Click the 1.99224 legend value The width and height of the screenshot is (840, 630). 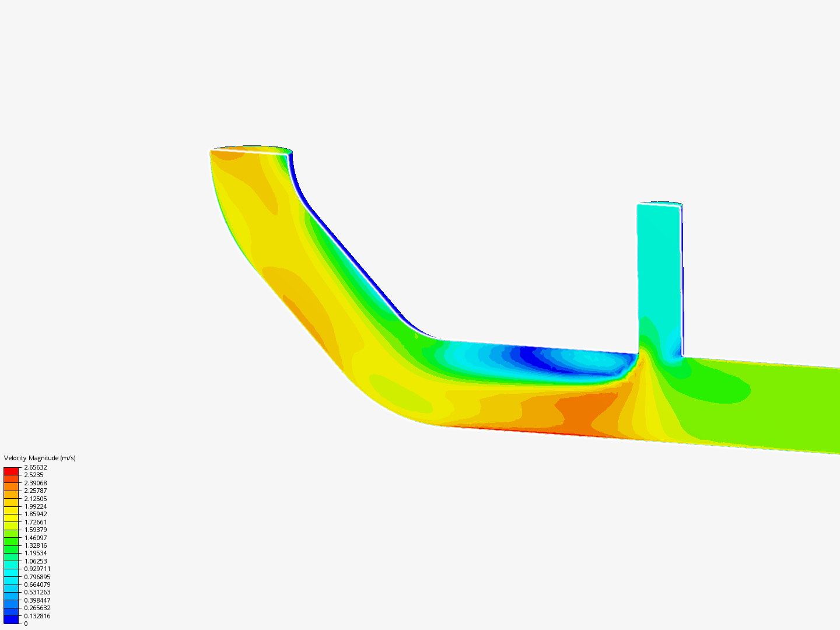(36, 506)
